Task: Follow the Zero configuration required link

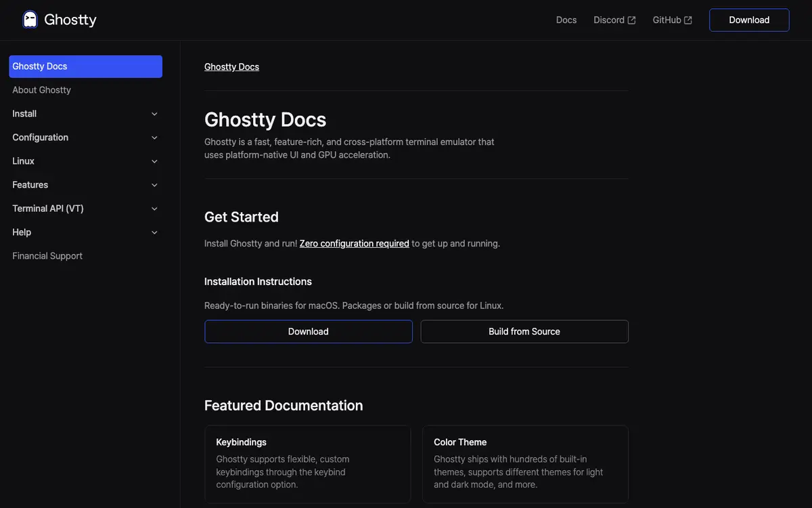Action: (x=355, y=243)
